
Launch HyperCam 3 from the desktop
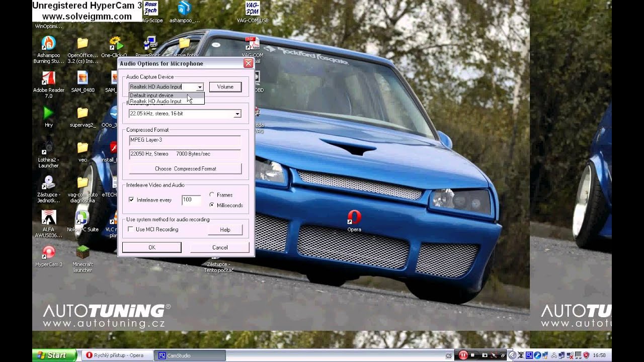[x=49, y=256]
